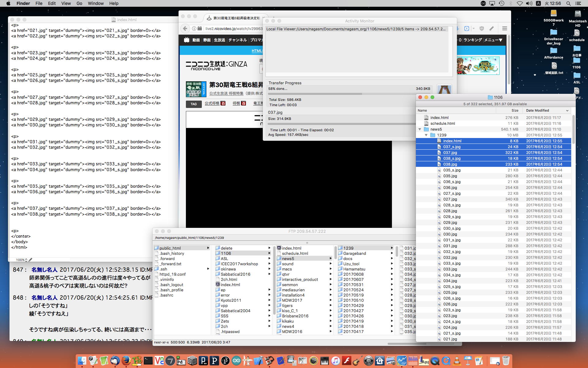The height and width of the screenshot is (368, 588).
Task: Click the VLC cone Dock icon
Action: pyautogui.click(x=457, y=361)
